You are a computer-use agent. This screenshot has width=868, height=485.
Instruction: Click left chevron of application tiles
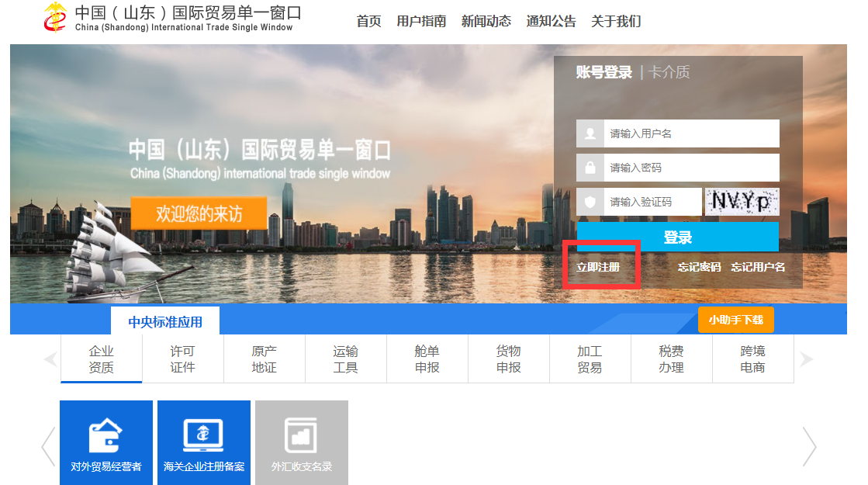[x=48, y=446]
